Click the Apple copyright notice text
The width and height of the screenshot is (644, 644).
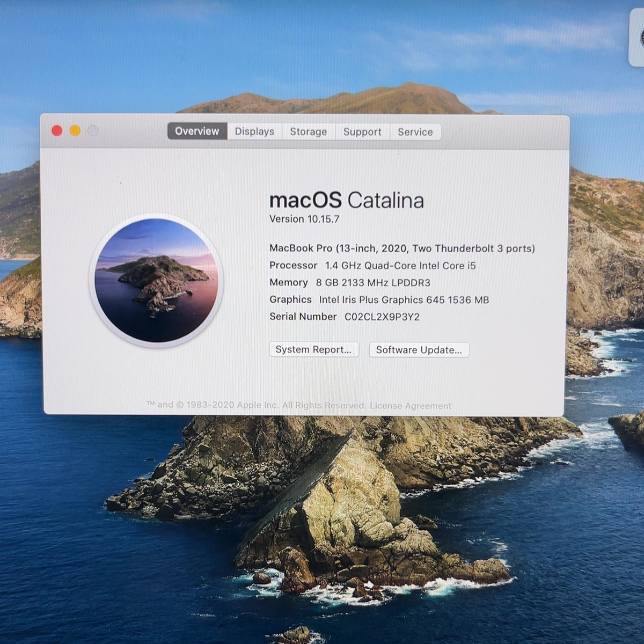pyautogui.click(x=256, y=405)
